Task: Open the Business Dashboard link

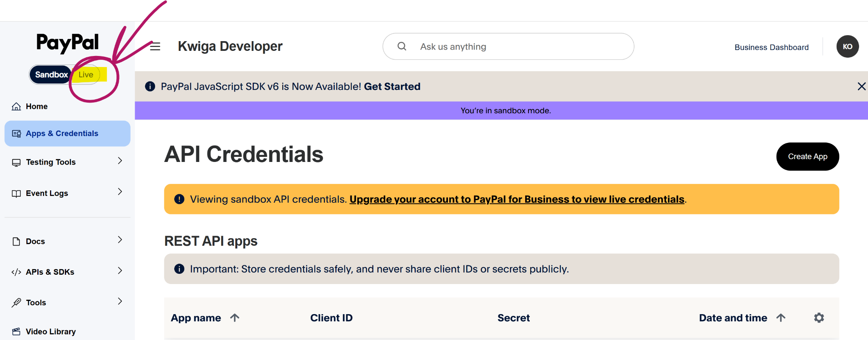Action: pyautogui.click(x=771, y=47)
